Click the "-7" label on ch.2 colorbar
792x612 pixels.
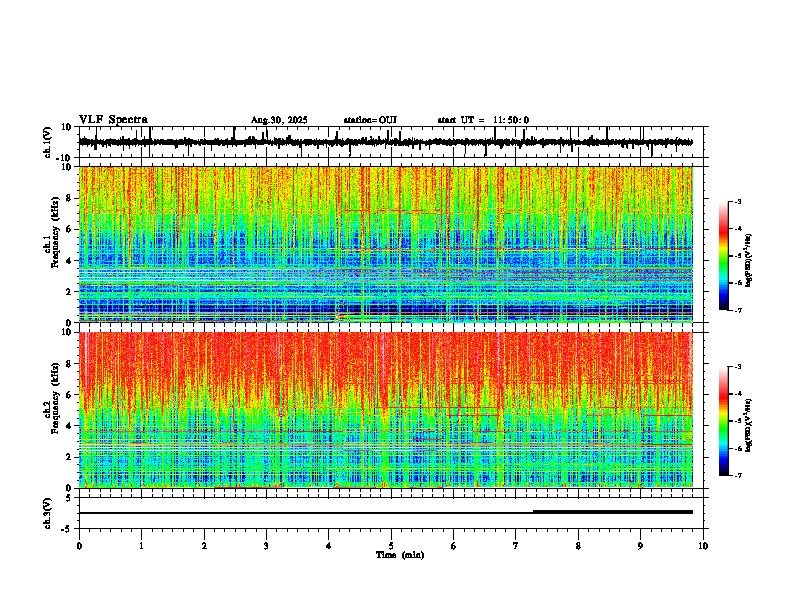coord(738,475)
